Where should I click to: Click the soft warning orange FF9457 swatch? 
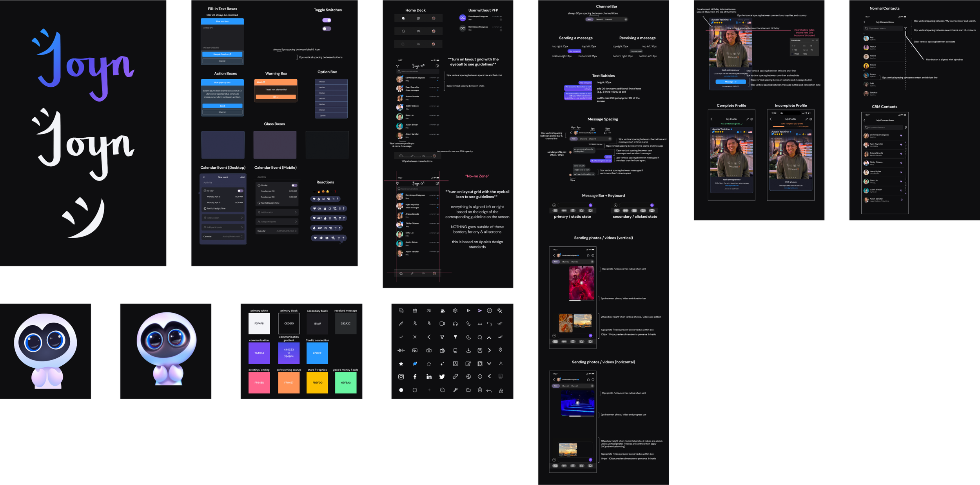[289, 383]
